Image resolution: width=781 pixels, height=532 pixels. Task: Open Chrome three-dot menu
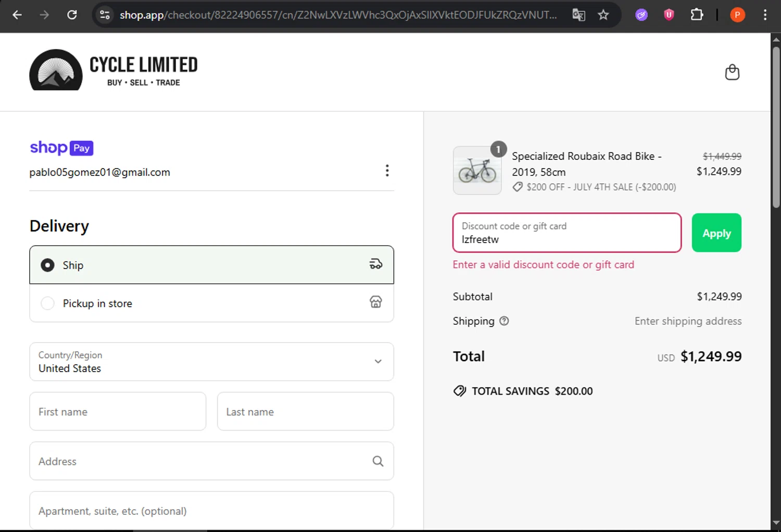pyautogui.click(x=765, y=15)
